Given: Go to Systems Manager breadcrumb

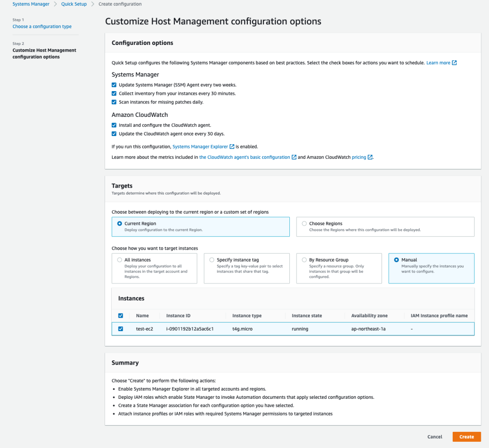Looking at the screenshot, I should coord(31,4).
